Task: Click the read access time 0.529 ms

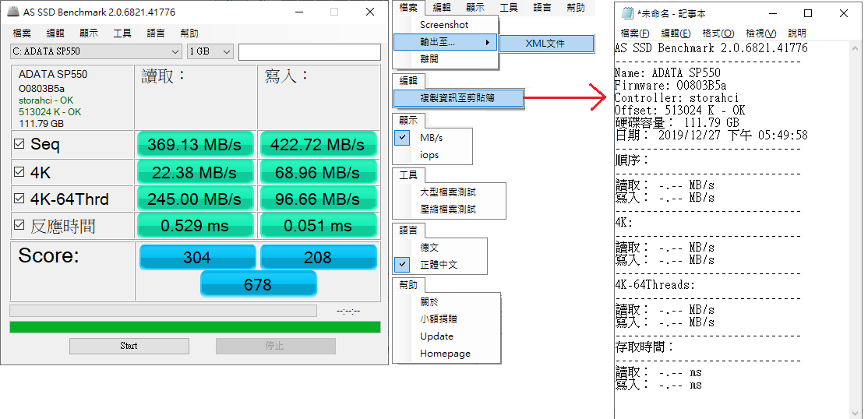Action: pyautogui.click(x=195, y=225)
